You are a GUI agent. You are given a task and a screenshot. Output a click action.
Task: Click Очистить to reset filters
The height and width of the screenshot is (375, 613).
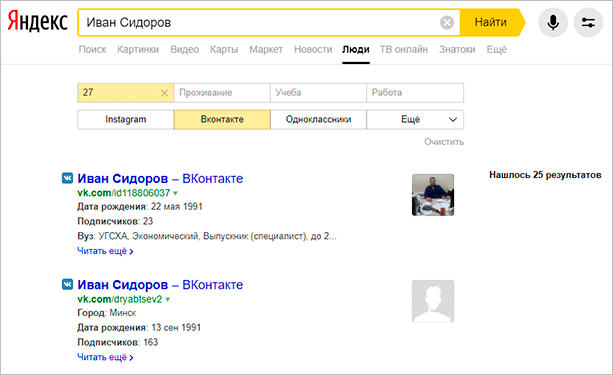click(x=444, y=142)
